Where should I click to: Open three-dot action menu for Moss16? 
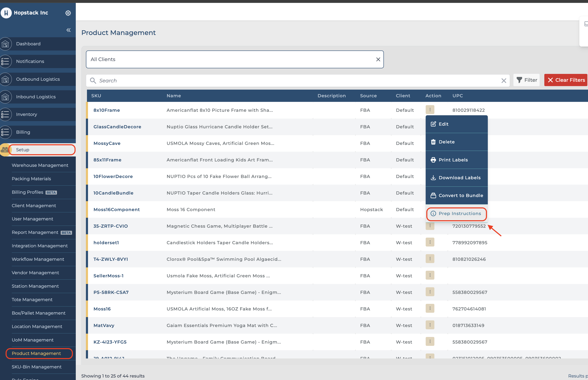point(430,308)
